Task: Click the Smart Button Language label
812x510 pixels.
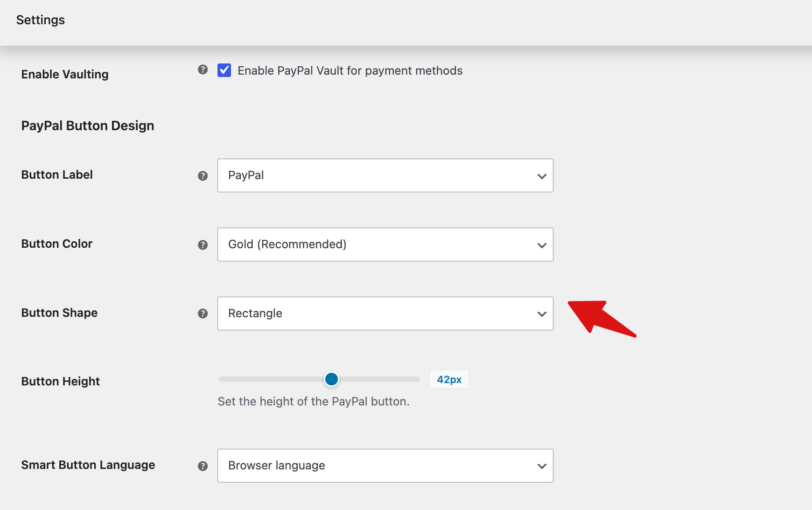Action: pos(88,465)
